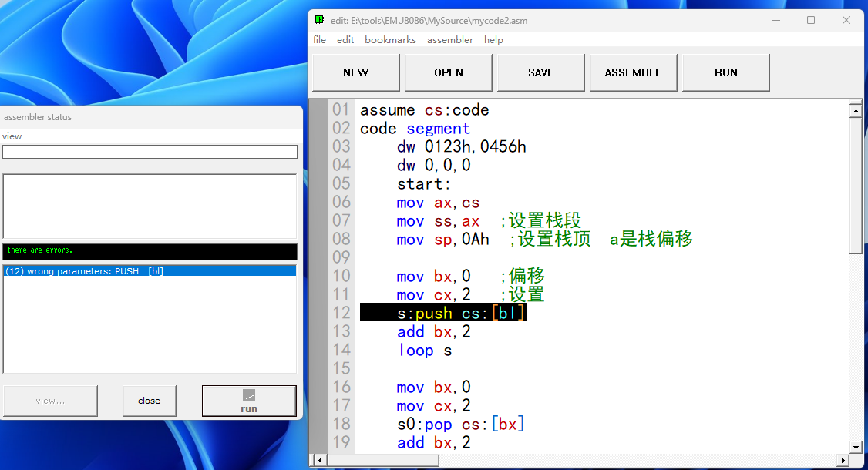
Task: Click the emu8086 chip icon in title bar
Action: click(319, 20)
